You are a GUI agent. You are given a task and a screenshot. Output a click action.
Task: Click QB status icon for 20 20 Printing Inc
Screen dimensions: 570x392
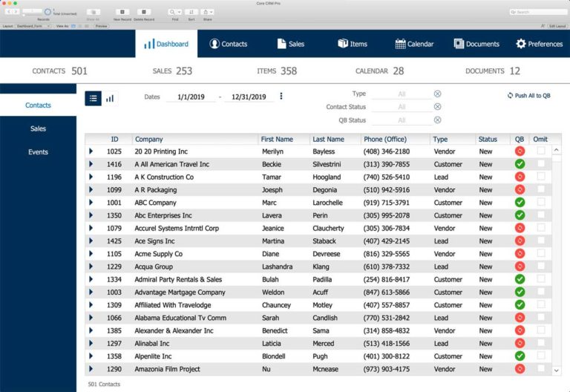(520, 151)
